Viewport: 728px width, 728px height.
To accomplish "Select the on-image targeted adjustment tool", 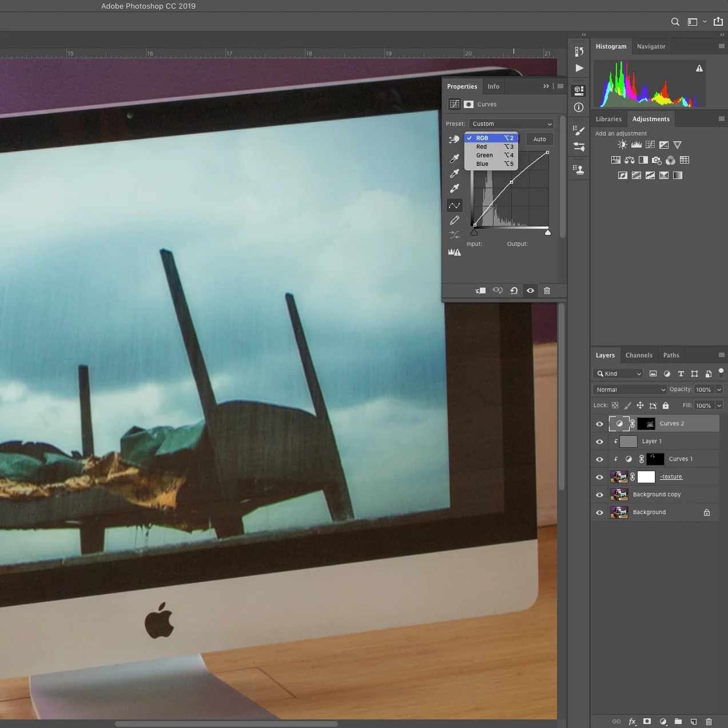I will 454,139.
